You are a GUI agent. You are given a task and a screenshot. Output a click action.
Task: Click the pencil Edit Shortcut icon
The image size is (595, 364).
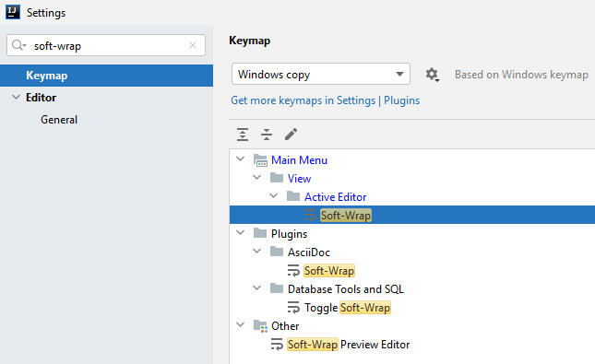pos(292,135)
